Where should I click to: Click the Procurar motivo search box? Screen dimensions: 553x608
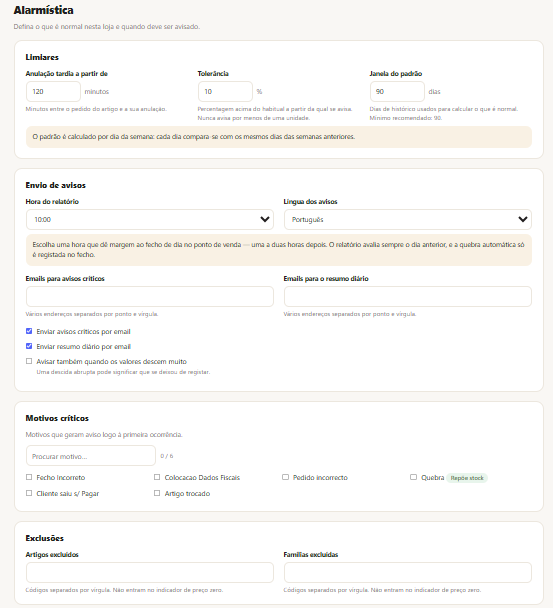(x=91, y=456)
